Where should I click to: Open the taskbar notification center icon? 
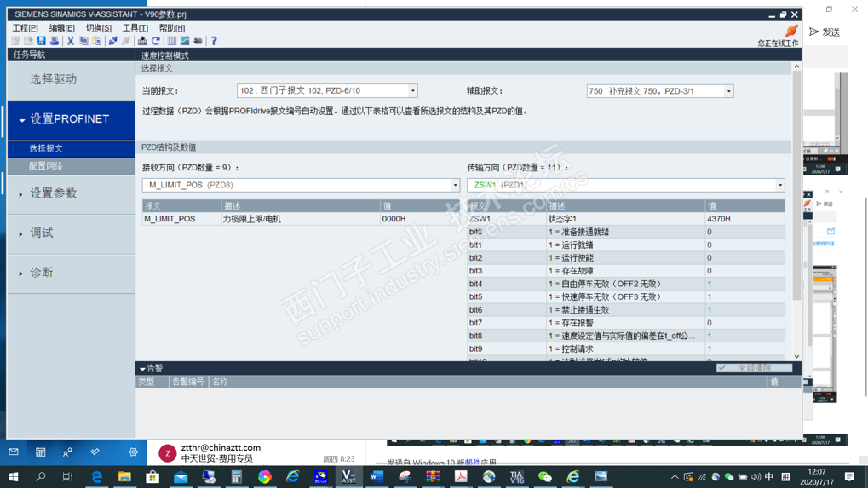[x=849, y=476]
